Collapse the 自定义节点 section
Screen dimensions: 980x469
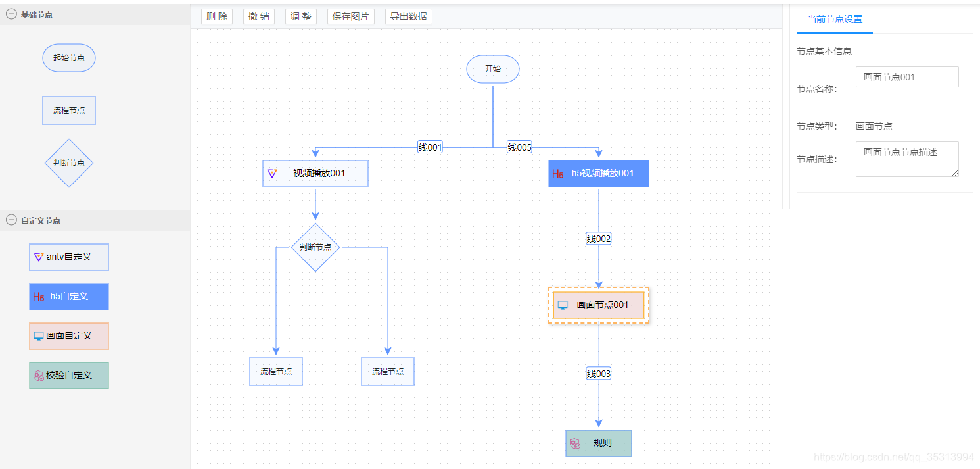pos(11,220)
